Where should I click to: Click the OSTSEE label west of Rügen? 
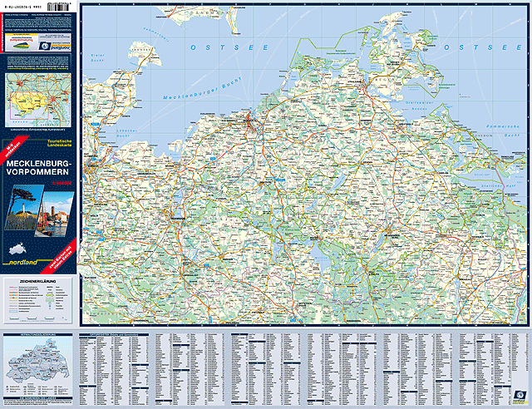pos(229,47)
